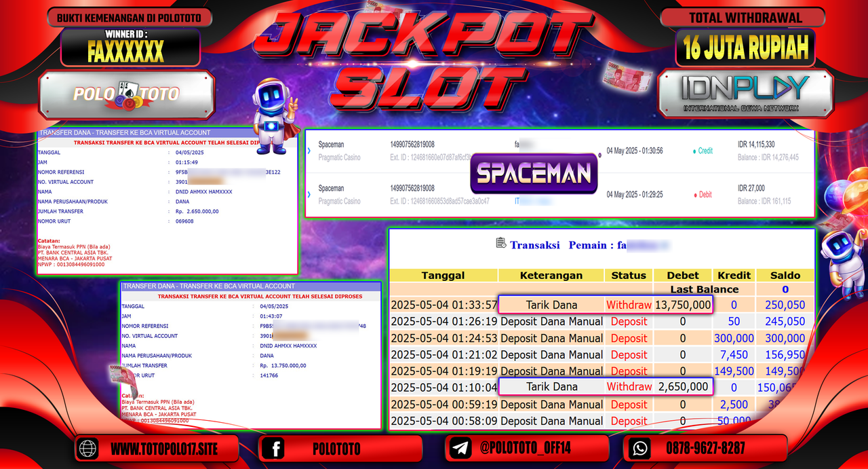Expand the Spaceman credit transaction row
868x469 pixels.
309,151
